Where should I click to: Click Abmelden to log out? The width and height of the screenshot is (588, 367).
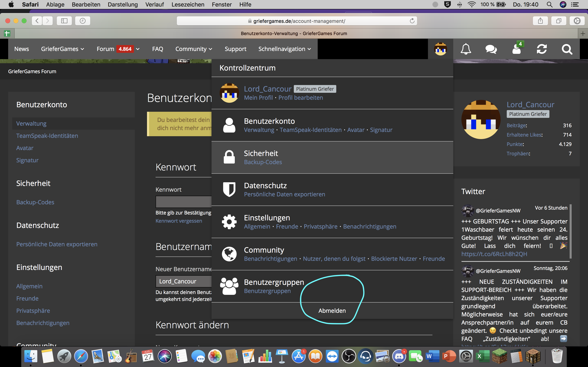[332, 311]
